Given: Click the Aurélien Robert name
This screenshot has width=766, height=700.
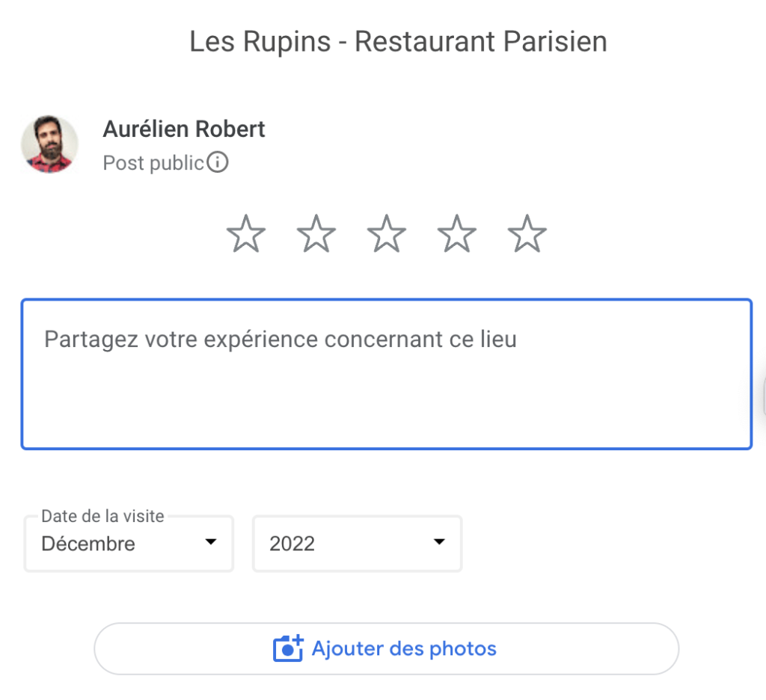Looking at the screenshot, I should coord(184,129).
